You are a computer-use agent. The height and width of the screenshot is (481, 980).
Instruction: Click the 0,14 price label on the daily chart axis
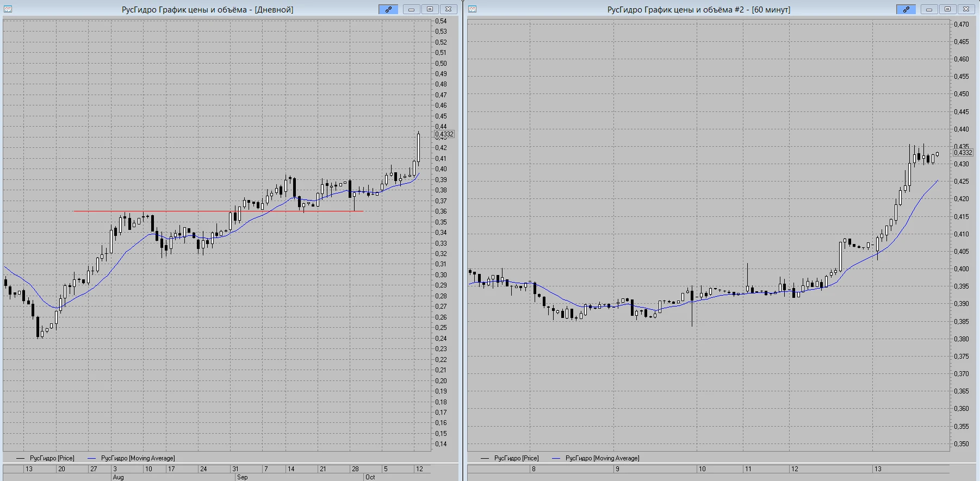pos(441,444)
